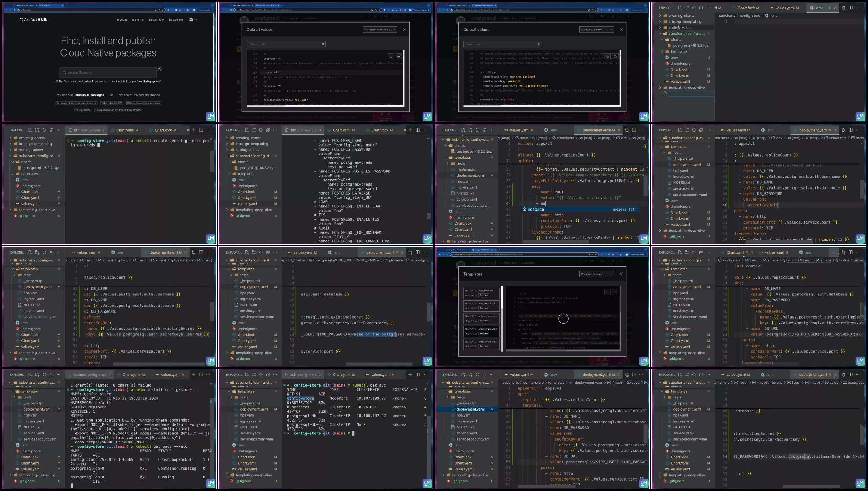The width and height of the screenshot is (868, 491).
Task: Click the Artifact HUB hexagon logo
Action: tap(21, 20)
